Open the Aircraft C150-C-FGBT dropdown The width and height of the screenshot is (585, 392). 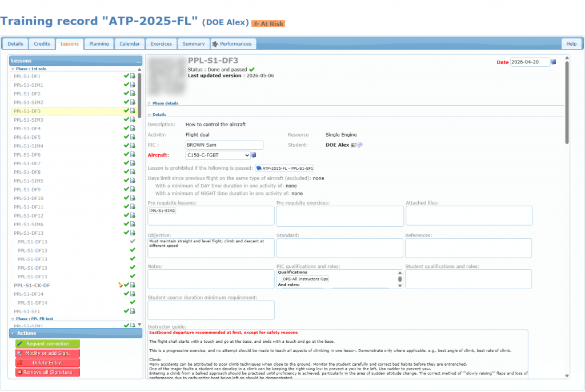coord(218,155)
